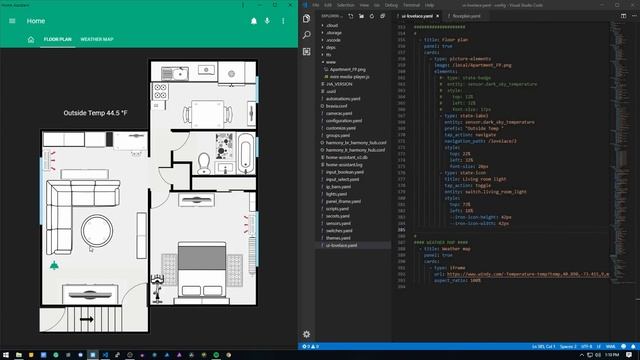
Task: Open the three-dot overflow menu in Home Assistant
Action: pos(283,21)
